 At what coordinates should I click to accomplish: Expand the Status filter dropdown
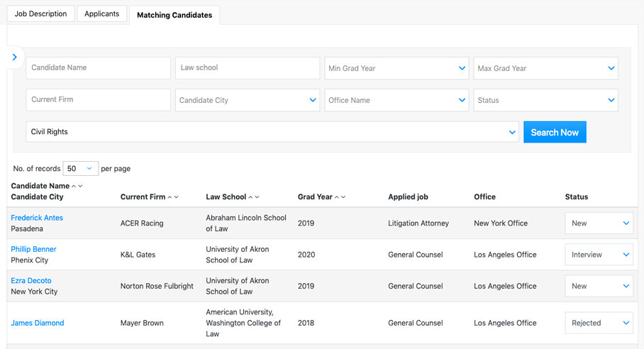coord(545,100)
